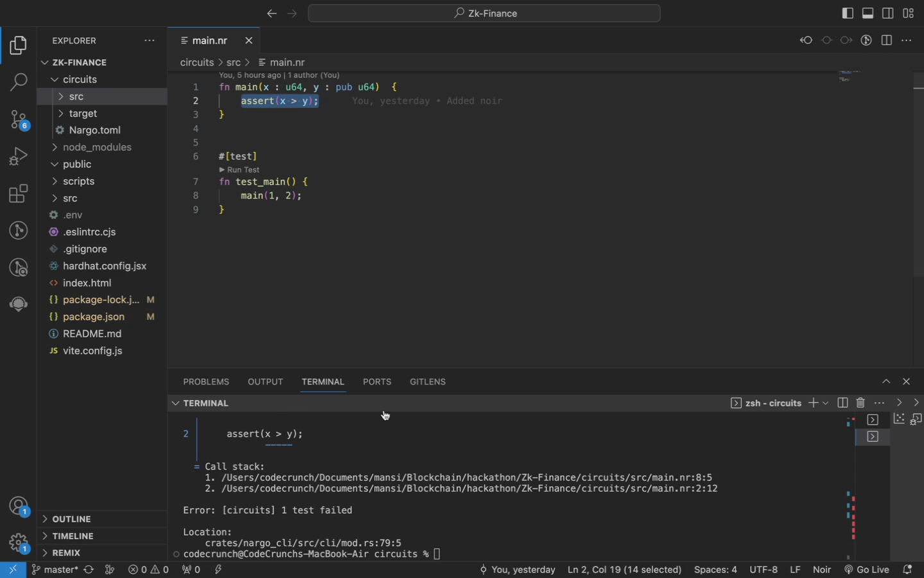Image resolution: width=924 pixels, height=578 pixels.
Task: Click Go Live in status bar
Action: coord(867,570)
